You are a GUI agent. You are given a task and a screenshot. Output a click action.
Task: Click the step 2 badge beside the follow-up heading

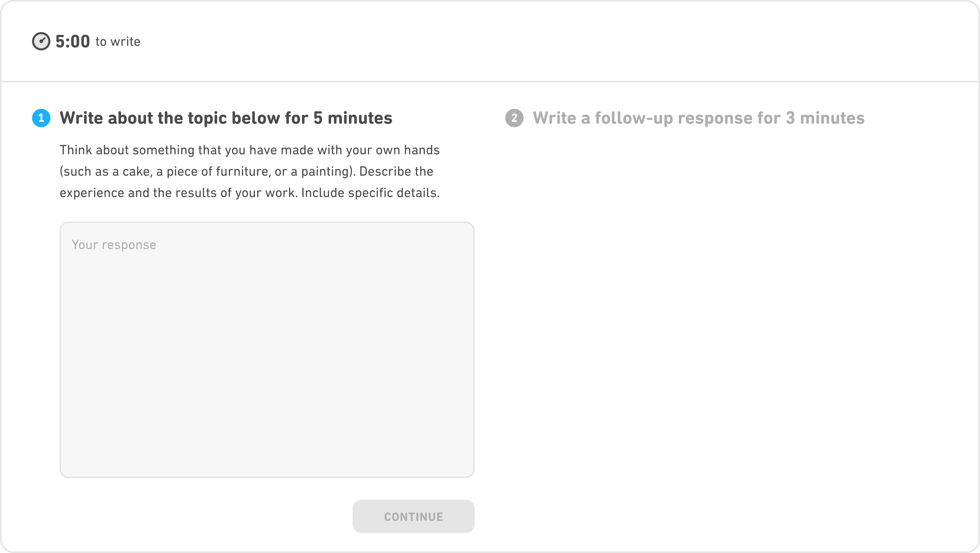click(x=515, y=118)
